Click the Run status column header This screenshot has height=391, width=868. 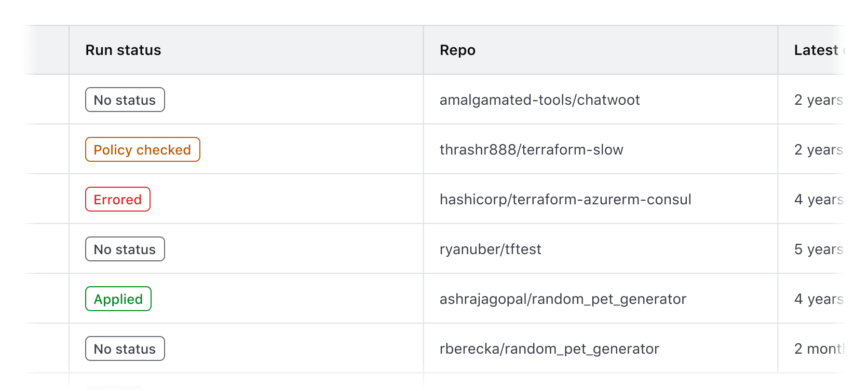tap(123, 50)
